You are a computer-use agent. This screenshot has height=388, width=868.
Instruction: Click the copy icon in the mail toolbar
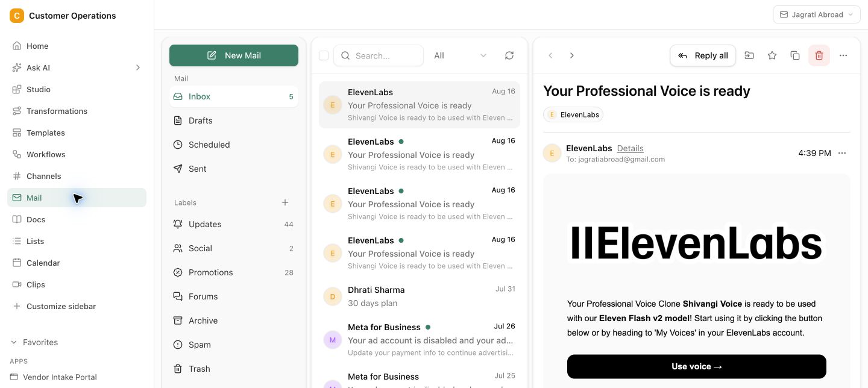click(795, 55)
